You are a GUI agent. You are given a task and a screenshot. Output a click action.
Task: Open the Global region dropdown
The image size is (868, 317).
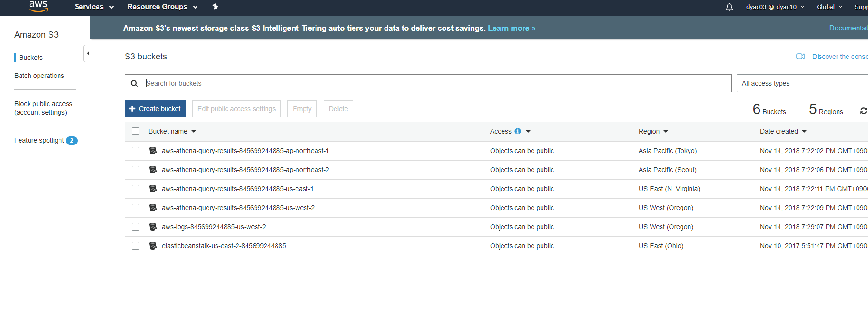pyautogui.click(x=829, y=7)
